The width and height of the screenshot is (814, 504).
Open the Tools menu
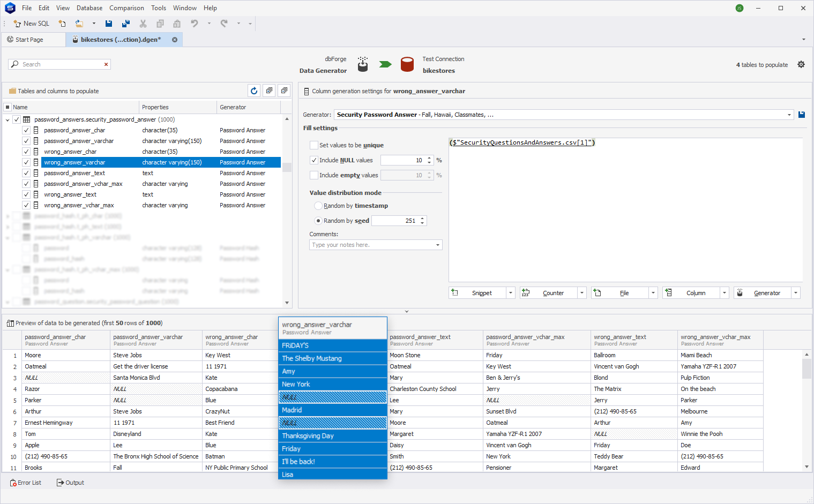[159, 8]
